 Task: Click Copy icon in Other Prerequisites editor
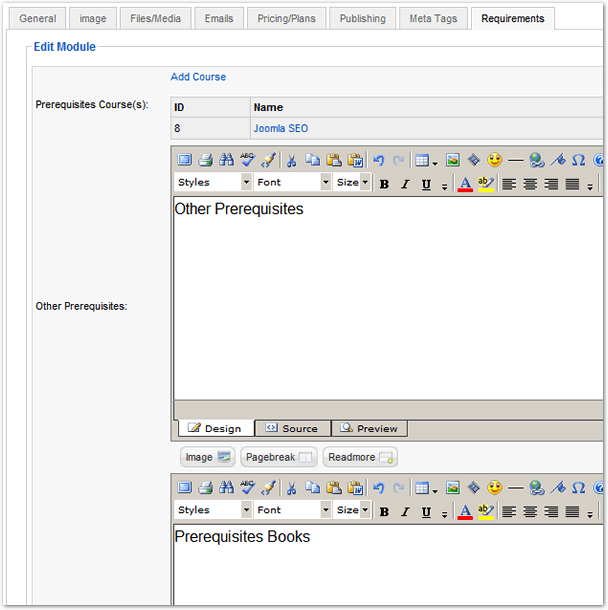312,160
